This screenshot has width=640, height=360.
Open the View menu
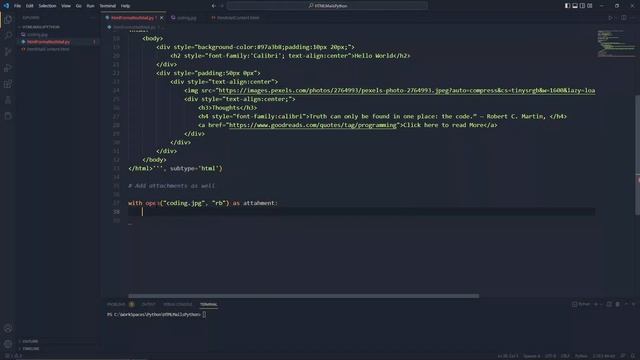pyautogui.click(x=66, y=6)
